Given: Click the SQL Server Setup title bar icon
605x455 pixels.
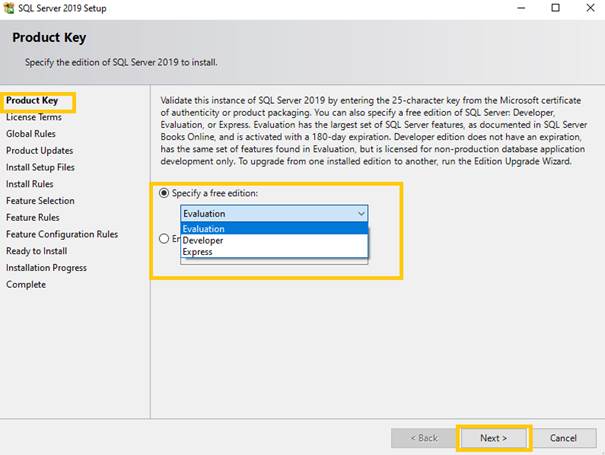Looking at the screenshot, I should coord(10,8).
